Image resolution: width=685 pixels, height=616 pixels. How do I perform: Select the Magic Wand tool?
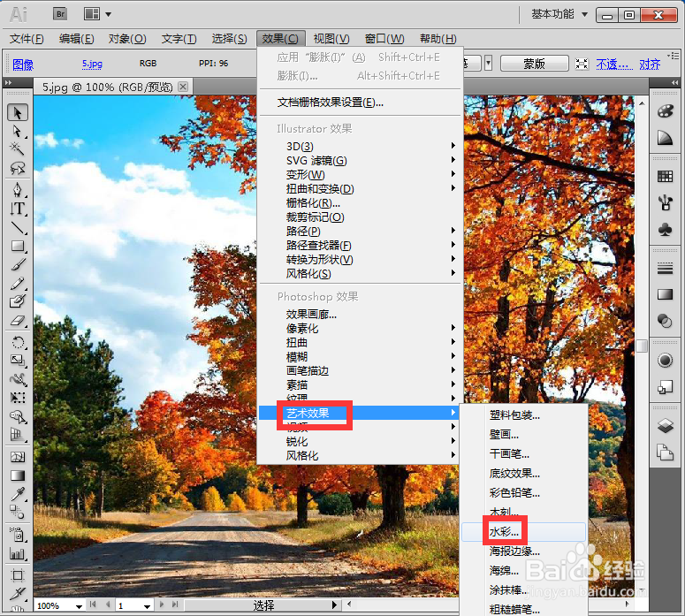click(18, 149)
